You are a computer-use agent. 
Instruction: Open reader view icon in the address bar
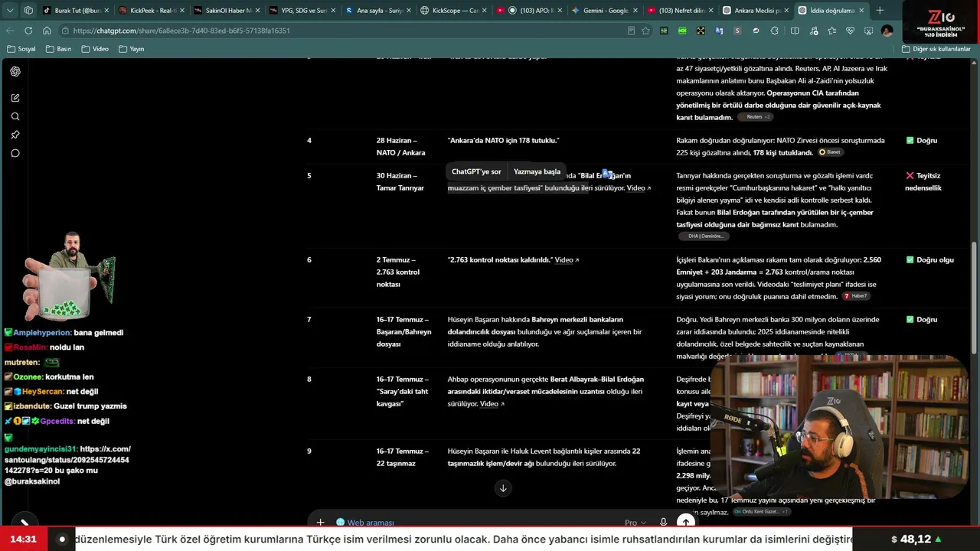tap(631, 31)
